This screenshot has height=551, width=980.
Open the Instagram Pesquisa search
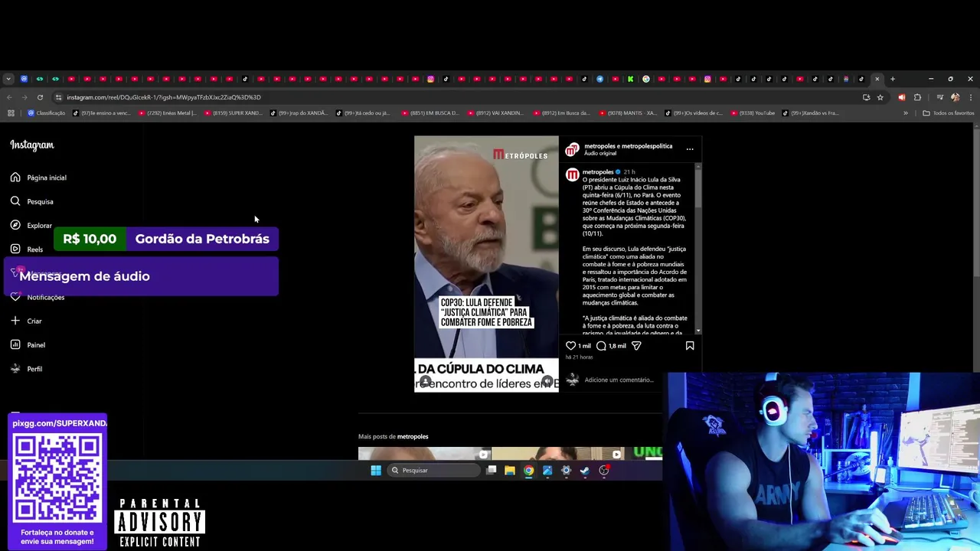31,201
